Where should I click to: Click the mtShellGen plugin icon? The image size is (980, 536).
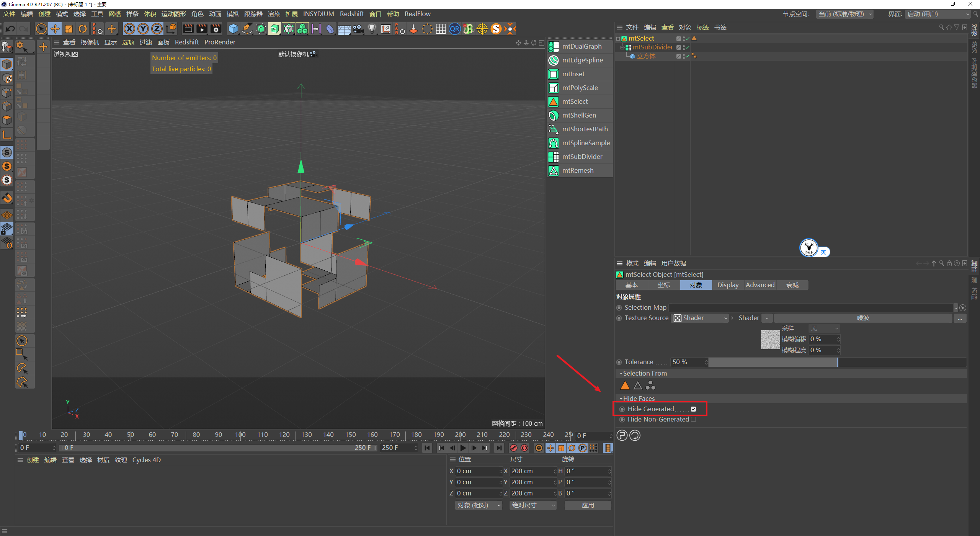(x=554, y=115)
